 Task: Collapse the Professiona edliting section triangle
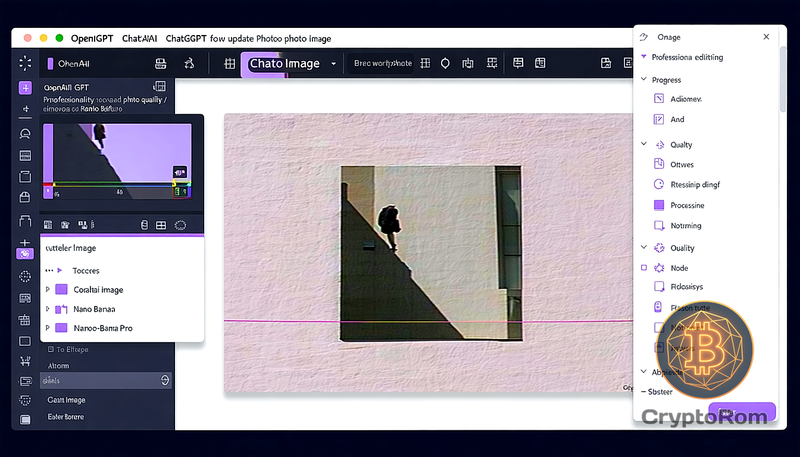pos(644,57)
